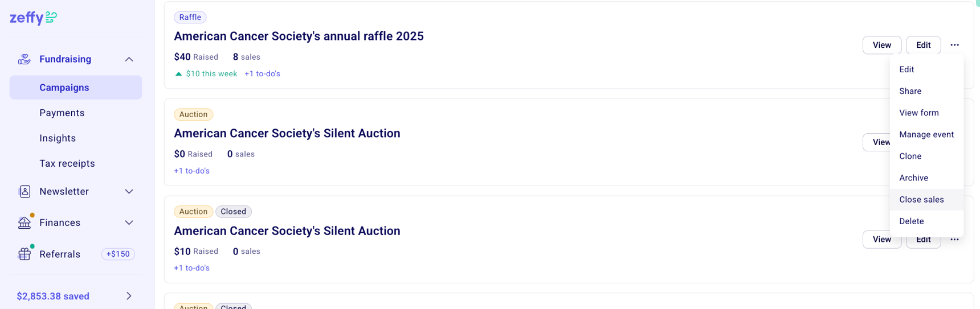
Task: Click the Finances bank icon
Action: (24, 223)
